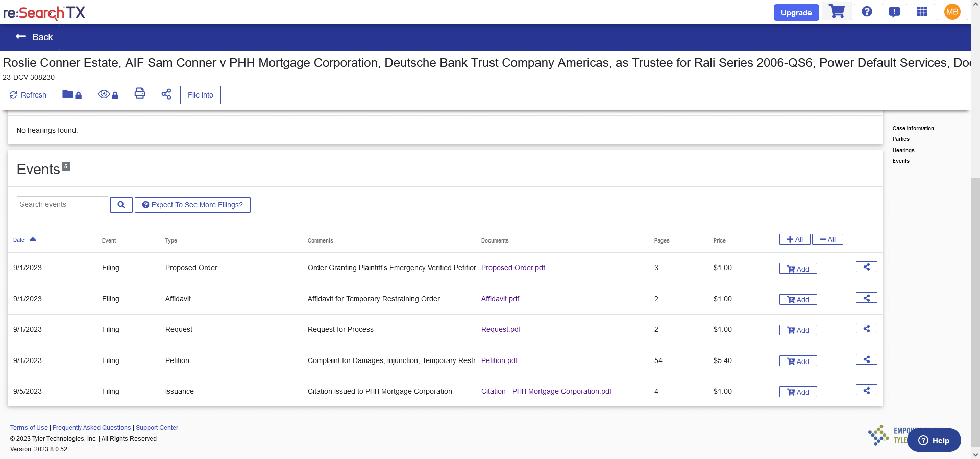Open Proposed Order.pdf document link

click(x=513, y=268)
